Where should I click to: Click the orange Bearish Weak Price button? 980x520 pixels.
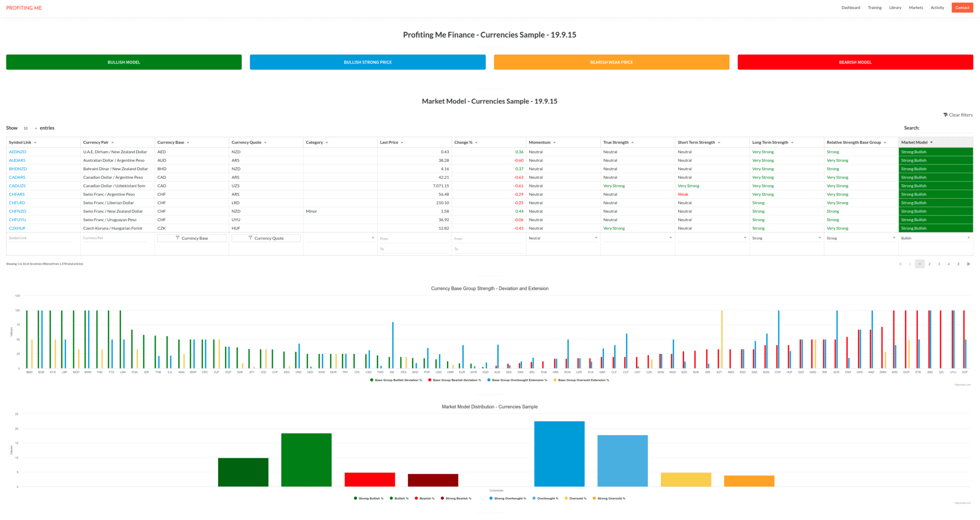click(x=611, y=62)
